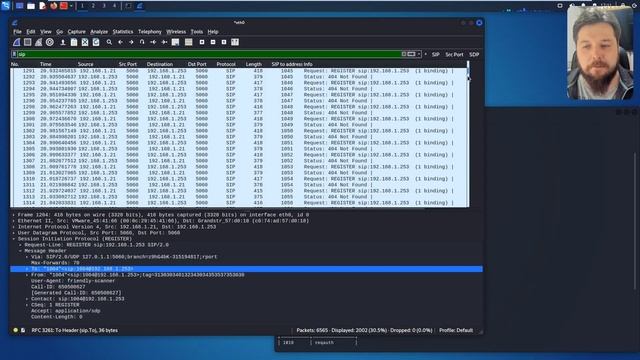This screenshot has height=360, width=640.
Task: Apply the SIP filter button
Action: pyautogui.click(x=436, y=54)
